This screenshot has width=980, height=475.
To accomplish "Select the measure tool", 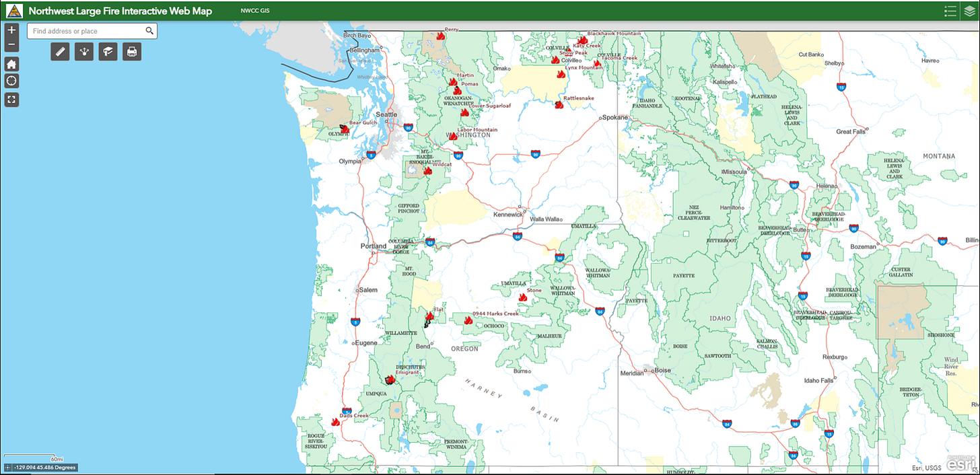I will pyautogui.click(x=60, y=51).
